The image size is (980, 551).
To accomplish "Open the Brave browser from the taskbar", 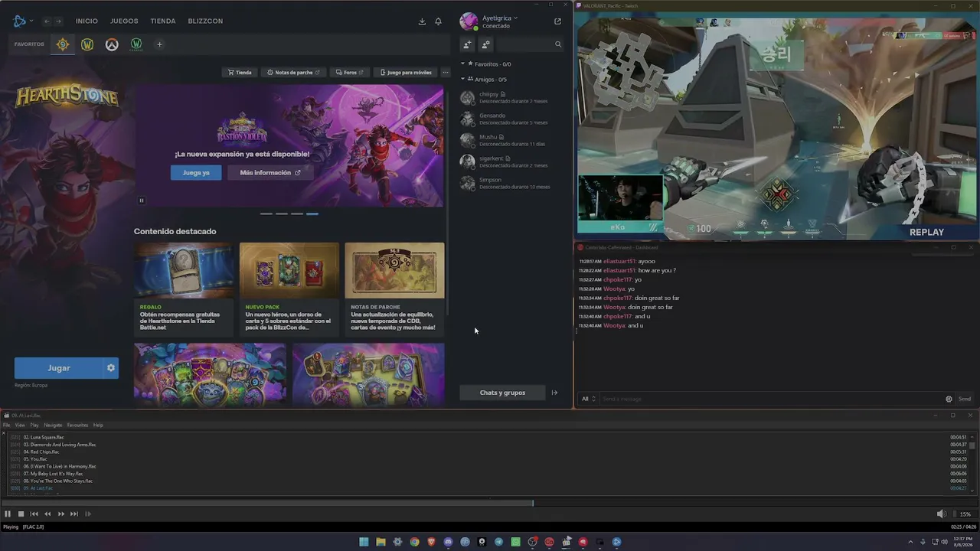I will point(431,542).
